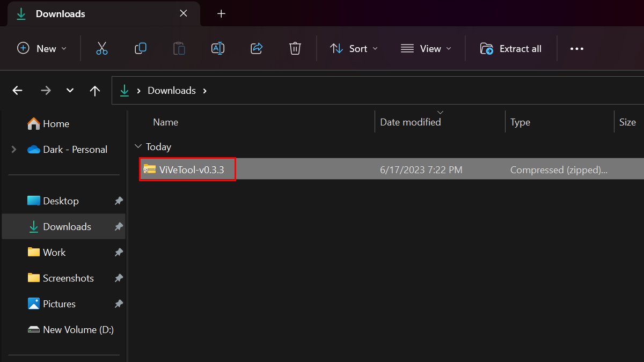Image resolution: width=644 pixels, height=362 pixels.
Task: Open the Pictures folder in the sidebar
Action: pos(59,304)
